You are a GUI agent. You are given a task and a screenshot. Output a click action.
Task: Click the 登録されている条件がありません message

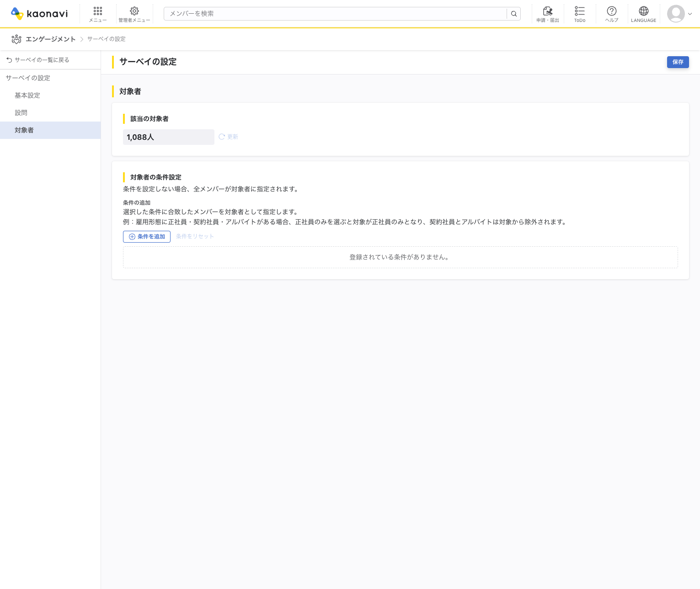click(400, 257)
